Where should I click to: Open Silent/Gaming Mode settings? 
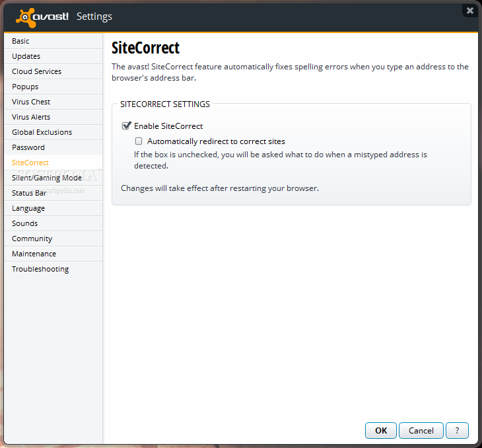click(53, 178)
